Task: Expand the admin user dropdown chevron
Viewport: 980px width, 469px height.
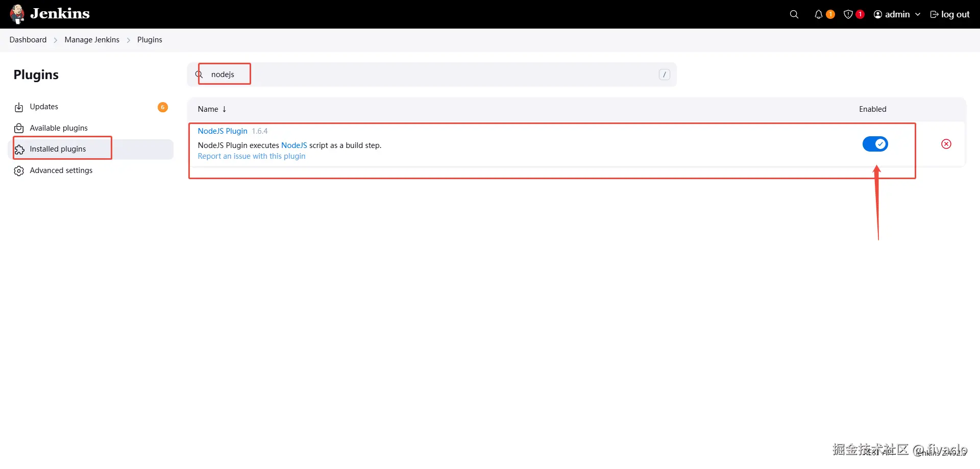Action: (x=918, y=14)
